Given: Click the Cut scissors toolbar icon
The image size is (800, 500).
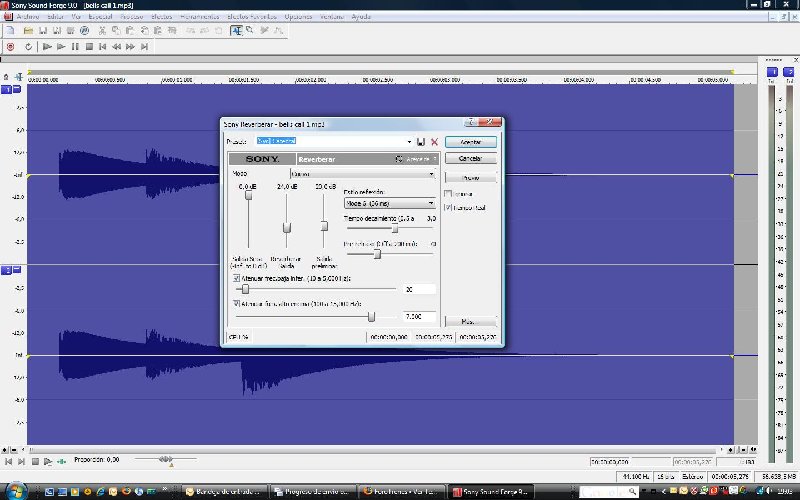Looking at the screenshot, I should point(102,31).
